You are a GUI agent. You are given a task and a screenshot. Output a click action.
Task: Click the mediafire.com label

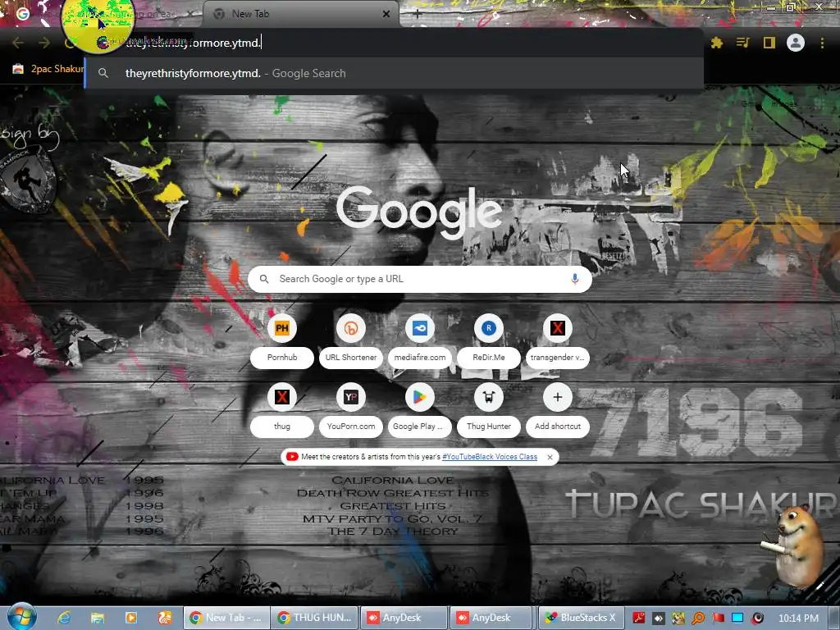[420, 358]
